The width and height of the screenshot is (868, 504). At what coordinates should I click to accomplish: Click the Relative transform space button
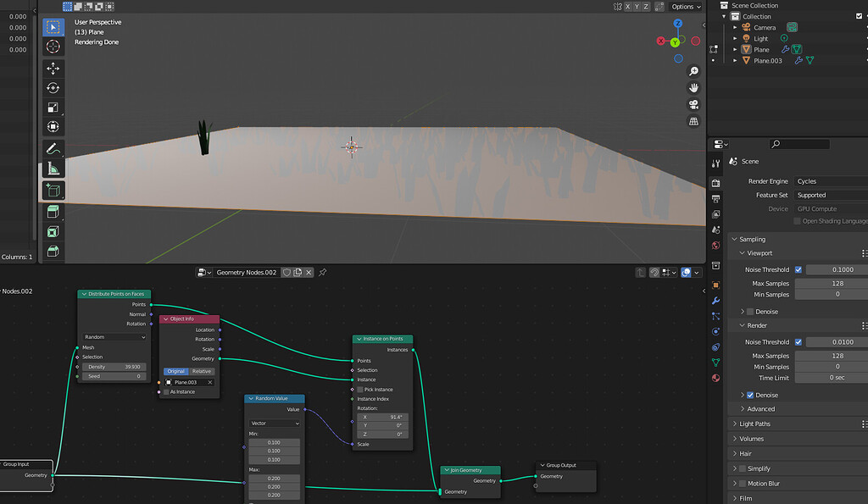point(202,371)
